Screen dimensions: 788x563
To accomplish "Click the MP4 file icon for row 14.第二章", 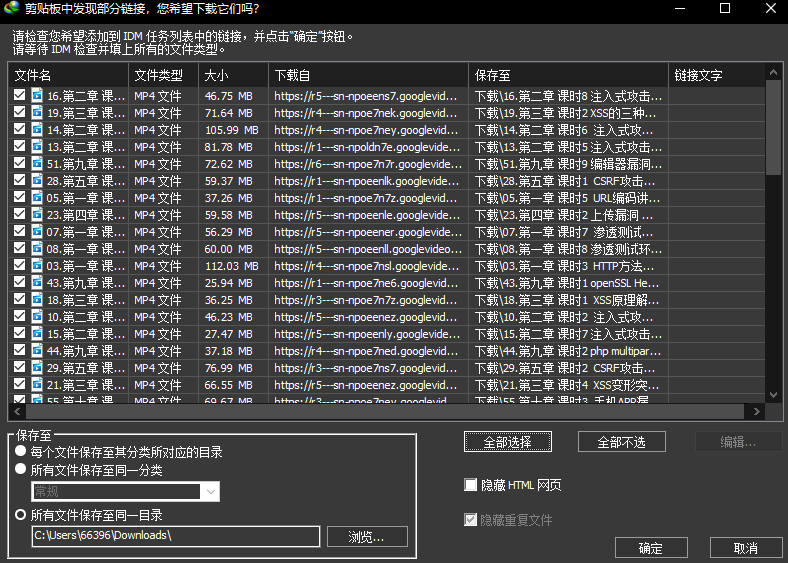I will [x=37, y=130].
